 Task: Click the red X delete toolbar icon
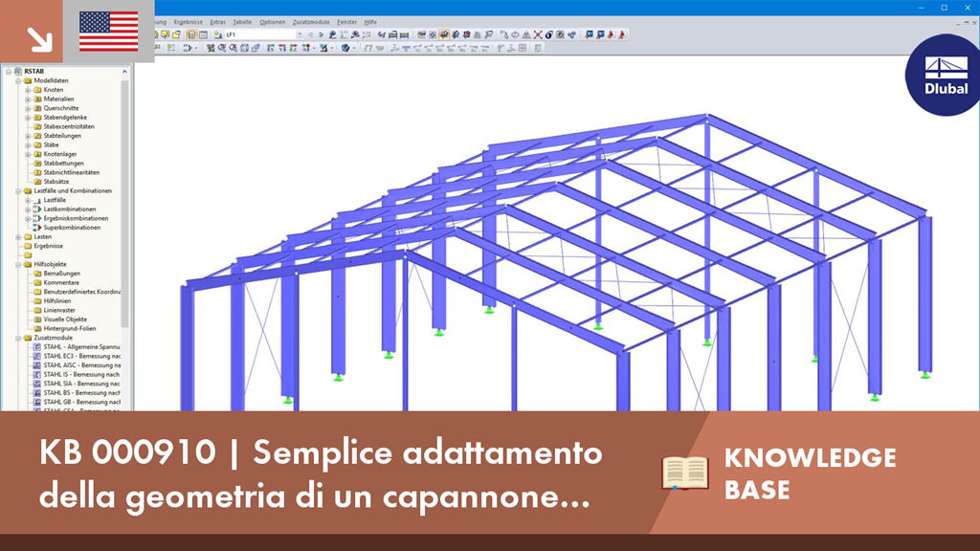coord(538,35)
